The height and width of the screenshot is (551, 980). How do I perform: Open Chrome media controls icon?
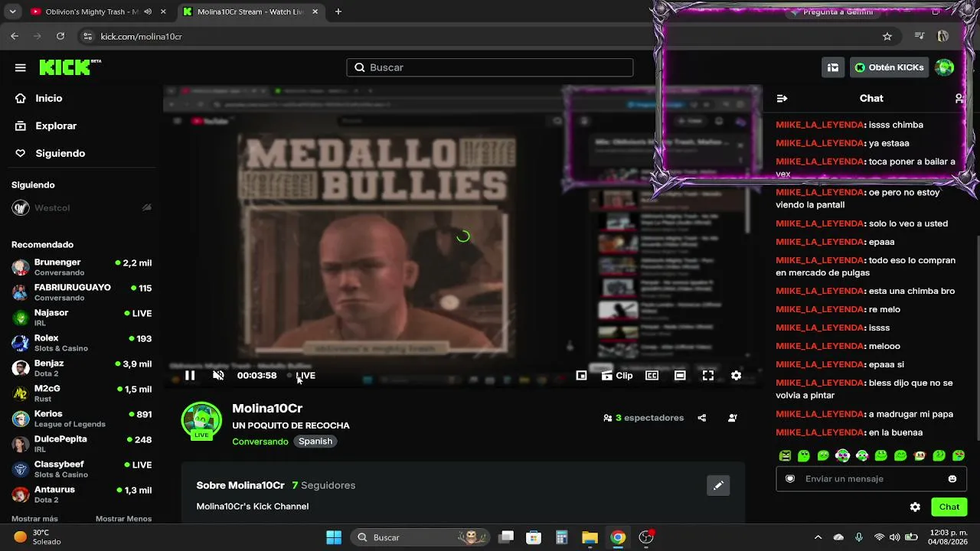[x=920, y=36]
